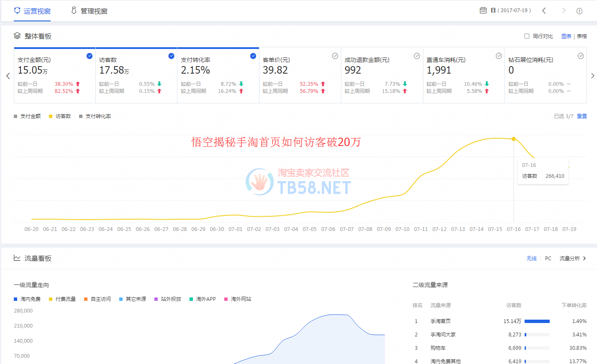The height and width of the screenshot is (364, 597).
Task: Select the 客单价 metric card checkmark
Action: point(335,56)
